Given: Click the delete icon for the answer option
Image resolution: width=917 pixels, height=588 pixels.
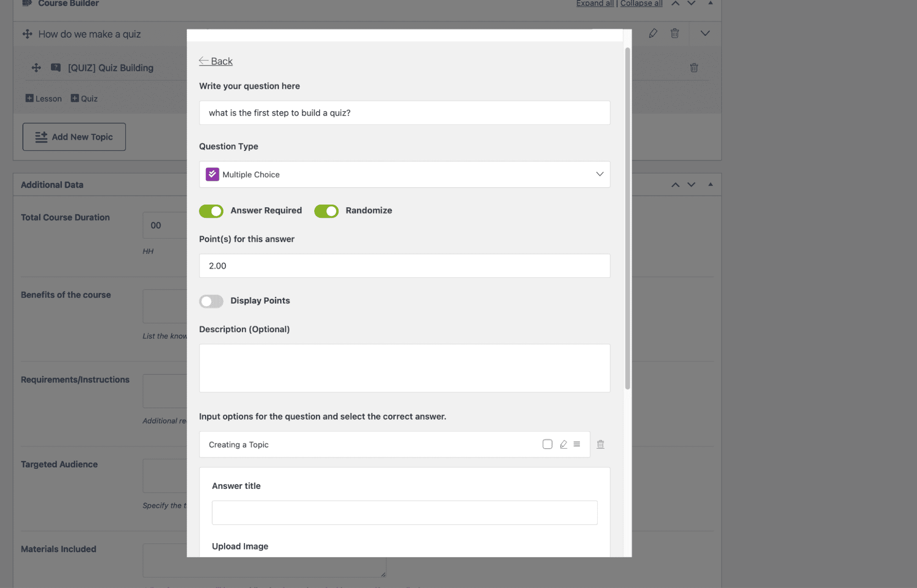Looking at the screenshot, I should pos(600,444).
